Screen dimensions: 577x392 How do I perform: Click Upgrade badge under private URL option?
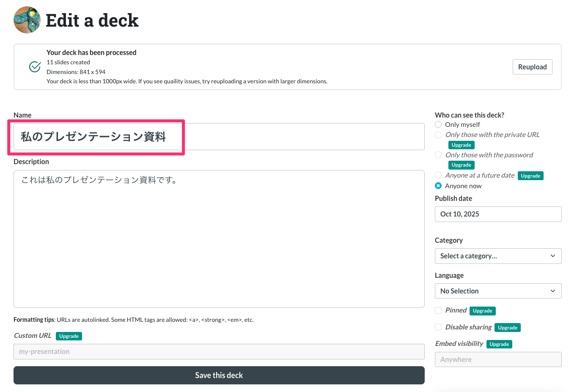(461, 145)
